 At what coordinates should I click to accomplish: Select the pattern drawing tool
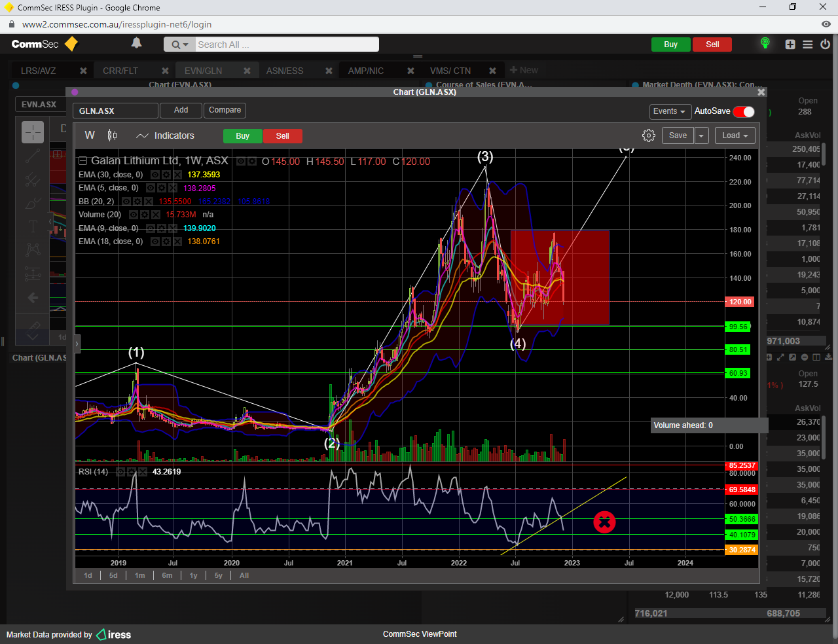click(33, 250)
